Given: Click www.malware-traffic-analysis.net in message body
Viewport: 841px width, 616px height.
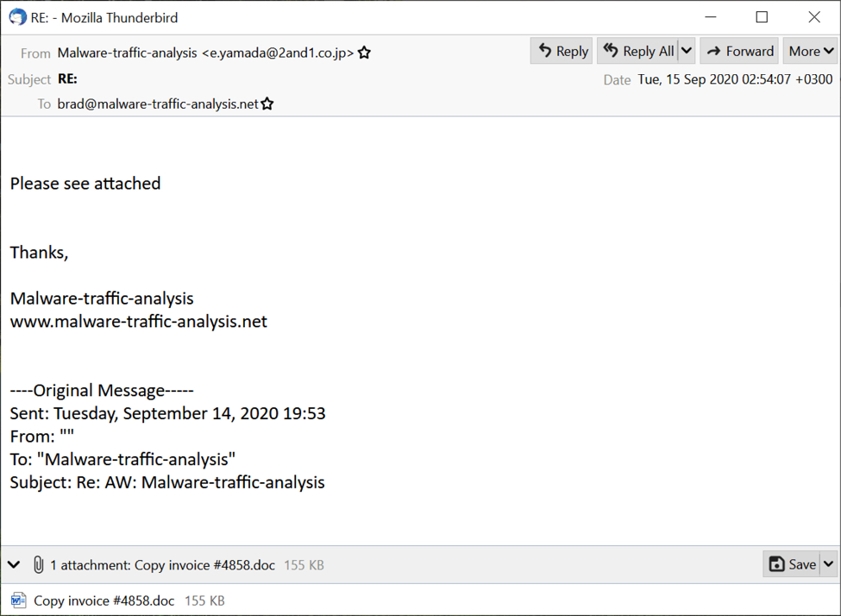Looking at the screenshot, I should point(138,322).
